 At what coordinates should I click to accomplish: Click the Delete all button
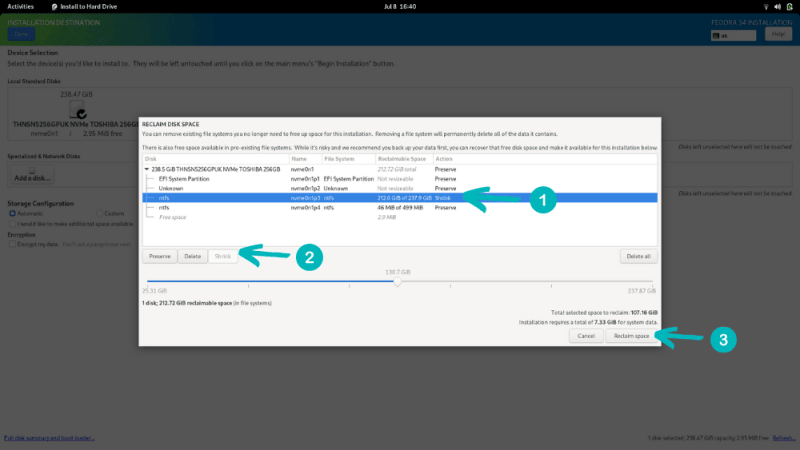(x=638, y=256)
